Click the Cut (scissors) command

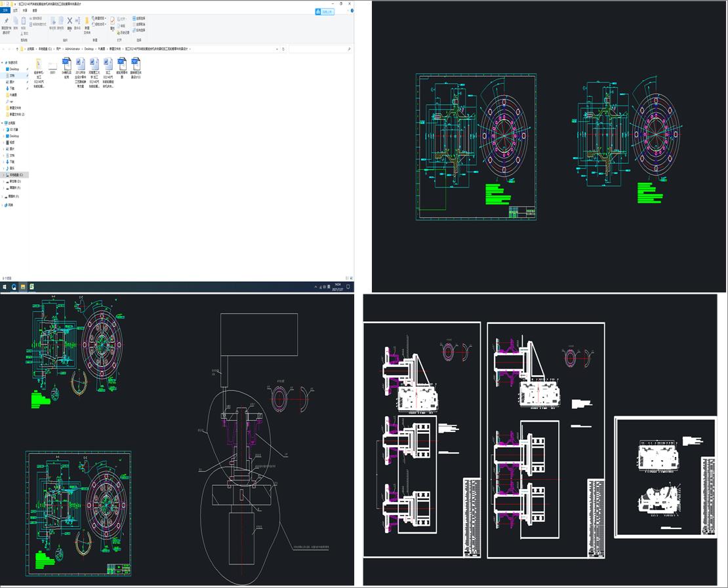tap(25, 33)
